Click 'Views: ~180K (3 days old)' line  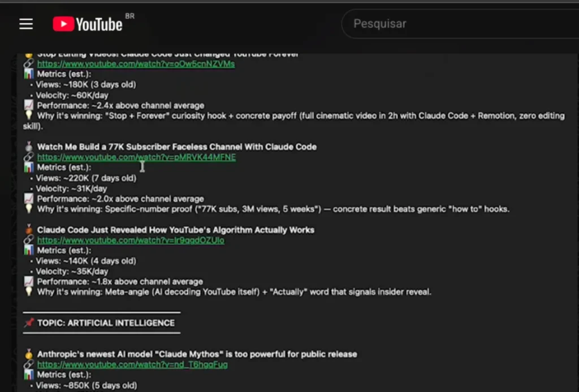(86, 85)
